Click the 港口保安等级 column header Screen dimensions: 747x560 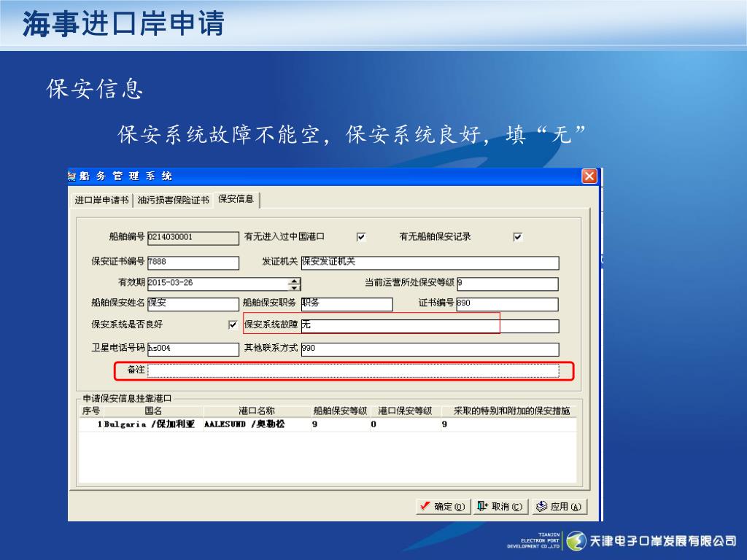pos(405,411)
